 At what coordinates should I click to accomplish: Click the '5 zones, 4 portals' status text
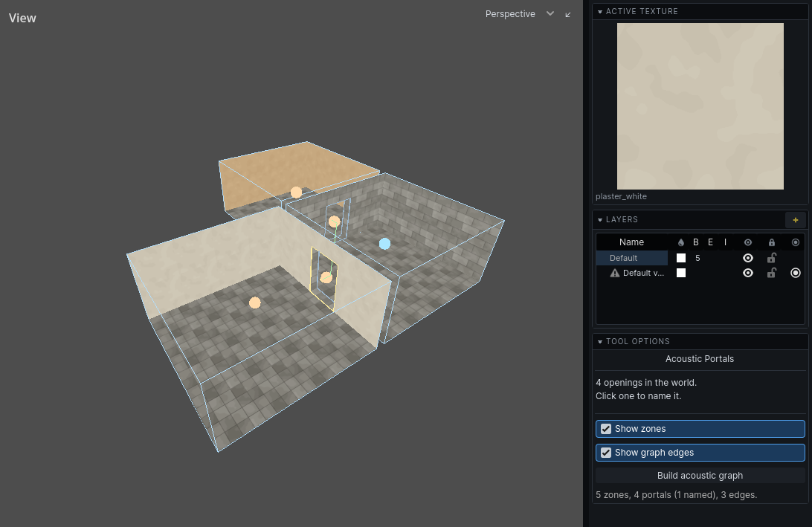click(x=677, y=495)
